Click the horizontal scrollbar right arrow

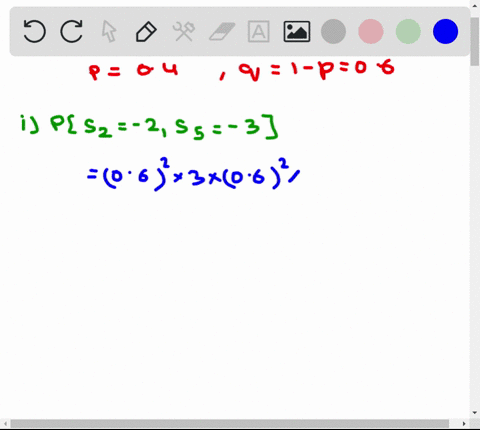(x=464, y=424)
